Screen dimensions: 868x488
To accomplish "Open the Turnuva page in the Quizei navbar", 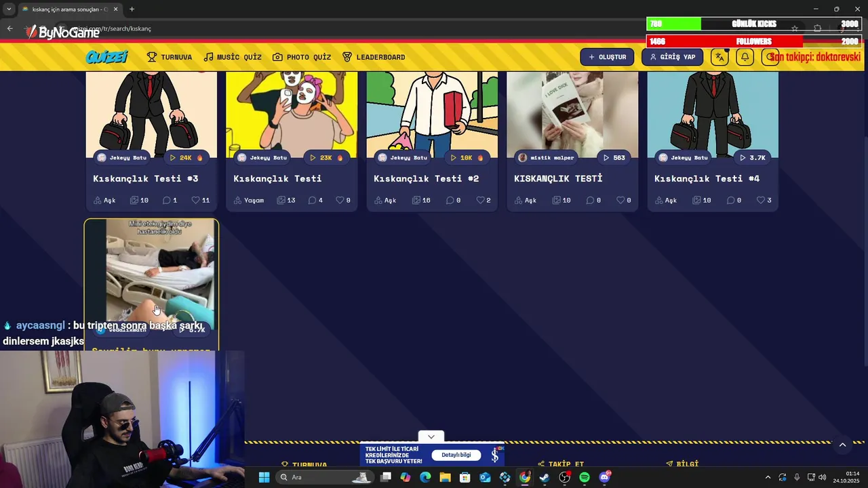I will pos(170,57).
